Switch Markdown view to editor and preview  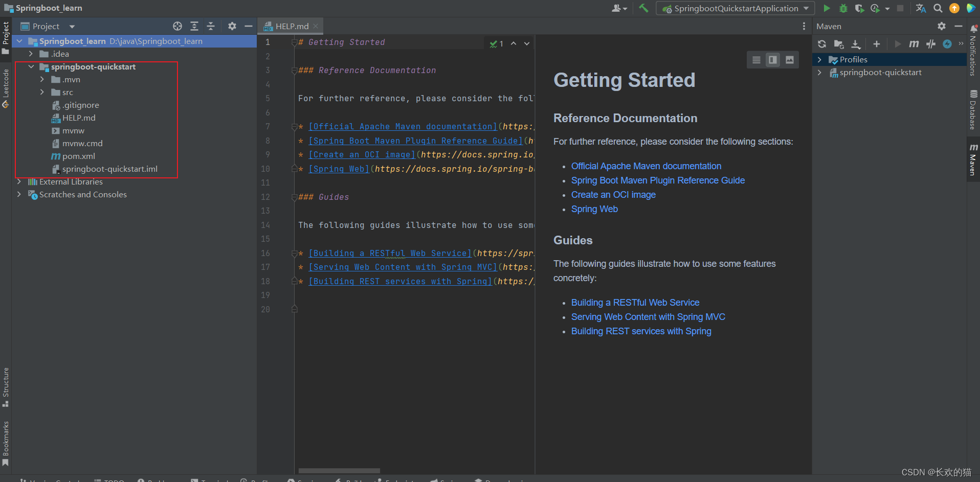pos(773,60)
